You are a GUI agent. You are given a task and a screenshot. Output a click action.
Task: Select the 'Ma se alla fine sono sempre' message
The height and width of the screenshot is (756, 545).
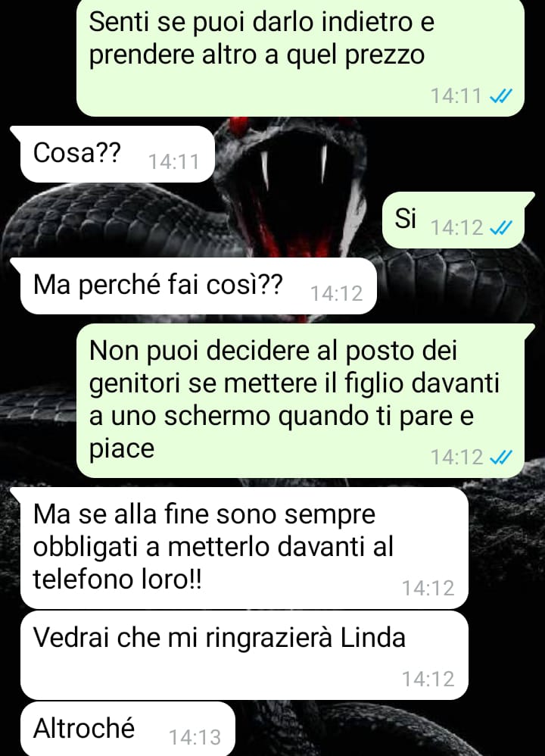(x=244, y=548)
